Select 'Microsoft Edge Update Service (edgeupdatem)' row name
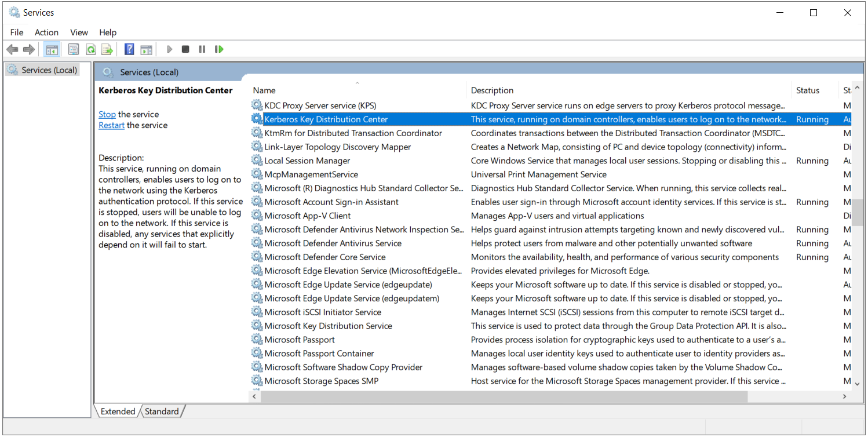The width and height of the screenshot is (868, 437). (352, 298)
